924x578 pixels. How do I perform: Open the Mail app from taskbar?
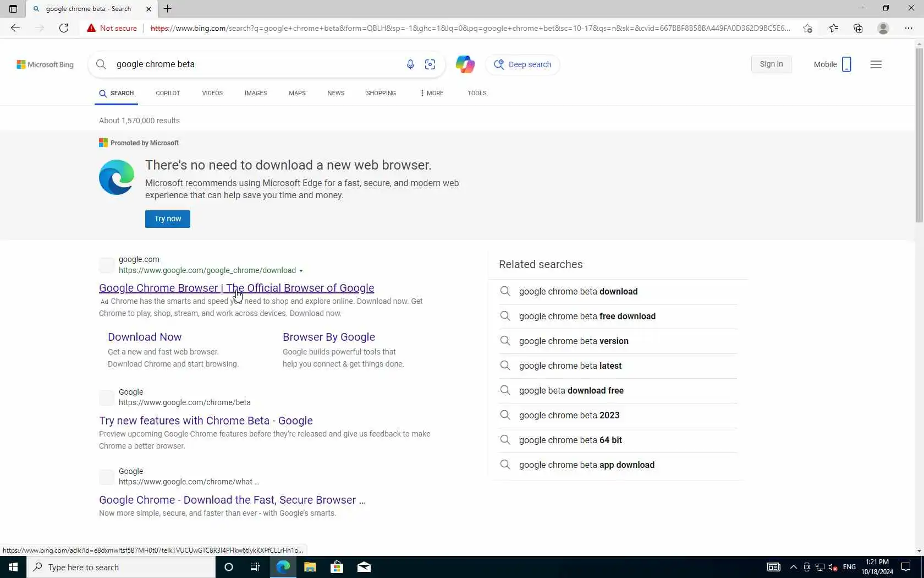[364, 567]
